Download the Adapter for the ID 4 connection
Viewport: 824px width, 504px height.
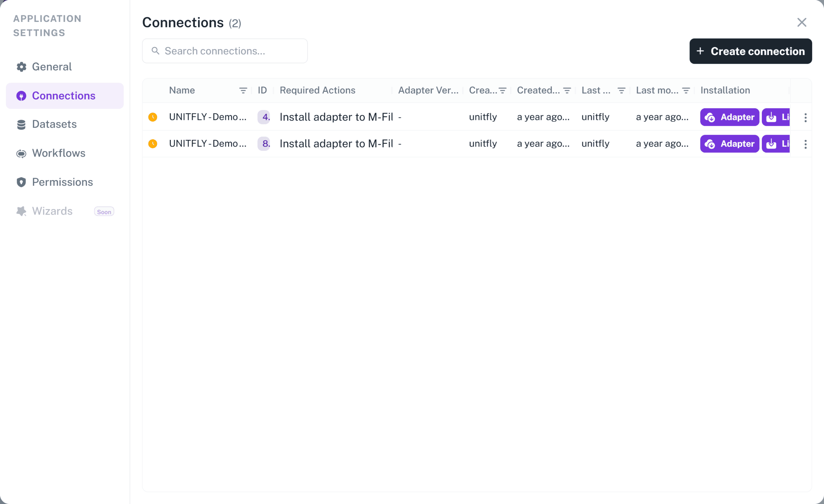click(730, 117)
